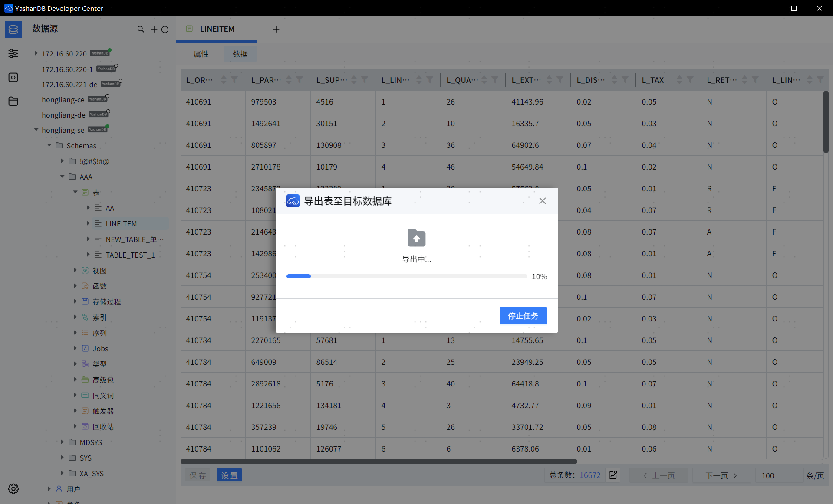
Task: Go to next page with 下一页
Action: 721,475
